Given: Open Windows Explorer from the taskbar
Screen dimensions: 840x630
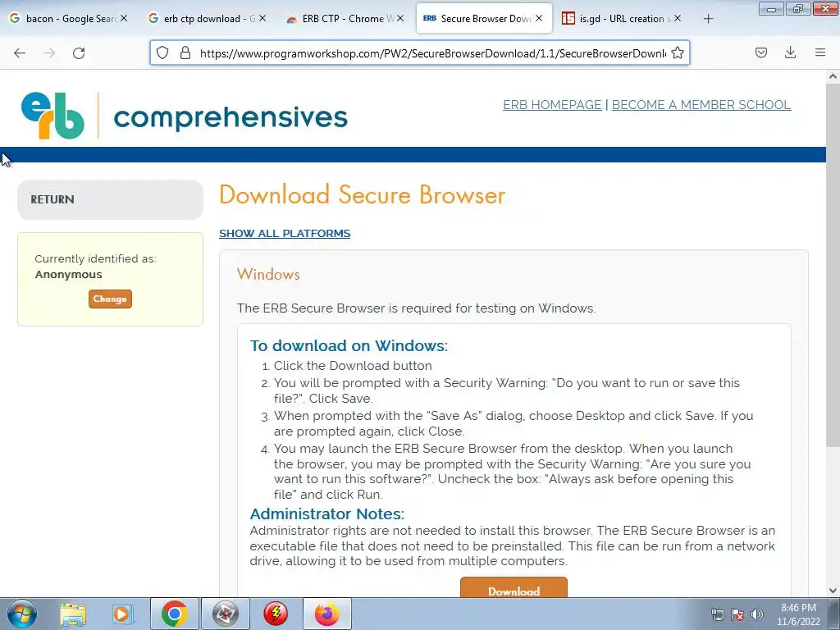Looking at the screenshot, I should point(73,614).
